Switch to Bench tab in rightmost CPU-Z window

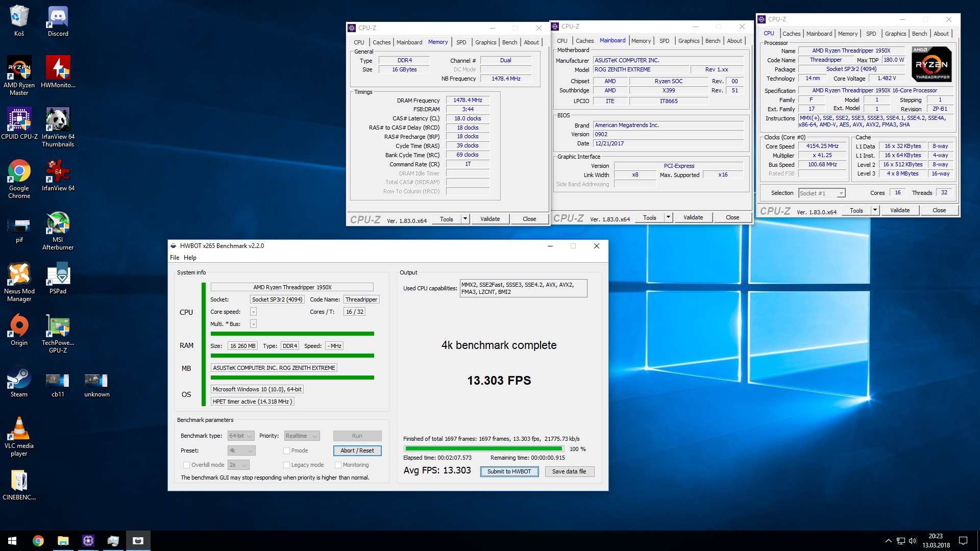tap(919, 34)
